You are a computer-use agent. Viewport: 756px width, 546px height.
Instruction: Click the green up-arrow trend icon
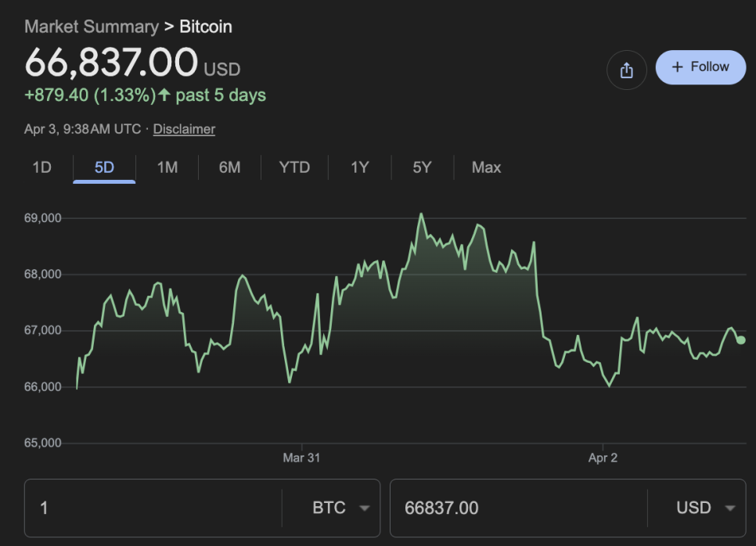[x=164, y=95]
